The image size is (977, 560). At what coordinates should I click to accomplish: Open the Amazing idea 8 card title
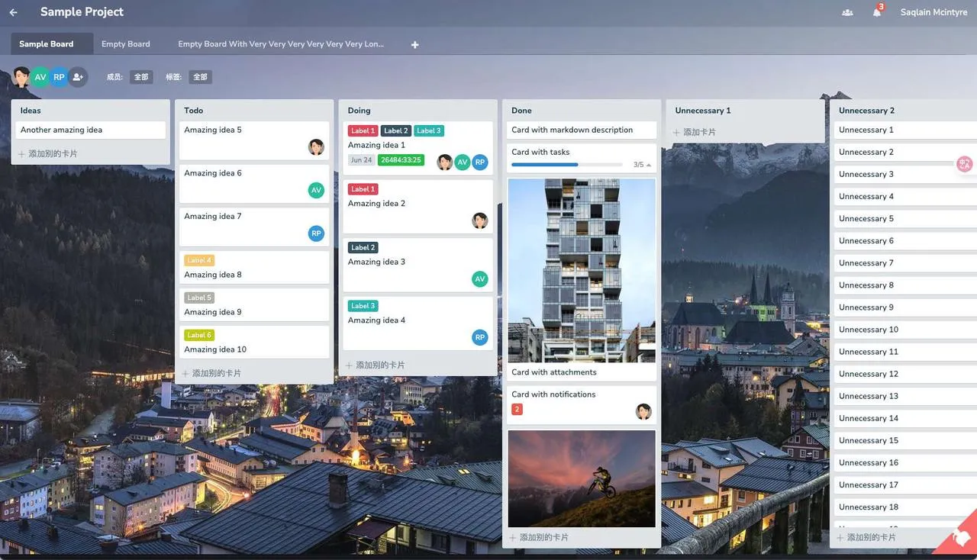coord(213,275)
